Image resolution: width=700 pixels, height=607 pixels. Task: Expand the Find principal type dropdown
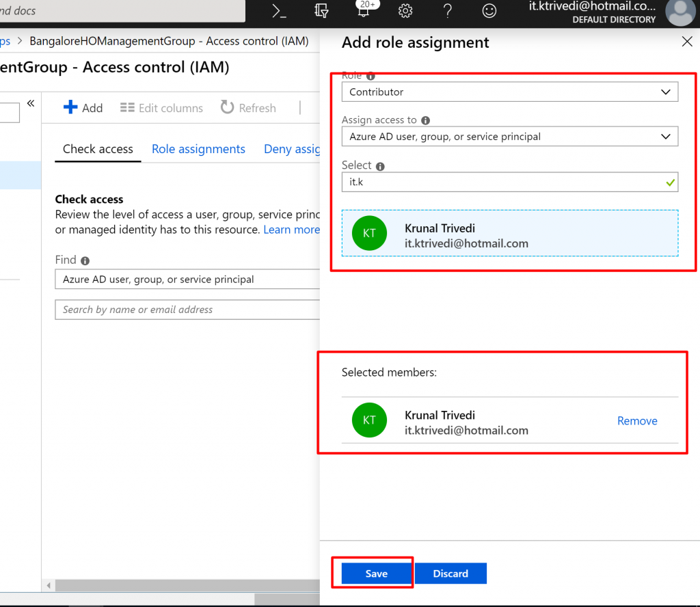click(188, 279)
